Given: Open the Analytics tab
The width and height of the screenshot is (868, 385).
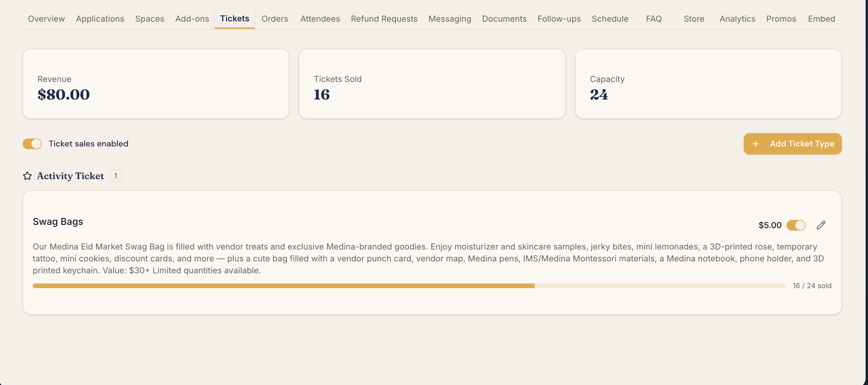Looking at the screenshot, I should tap(737, 19).
